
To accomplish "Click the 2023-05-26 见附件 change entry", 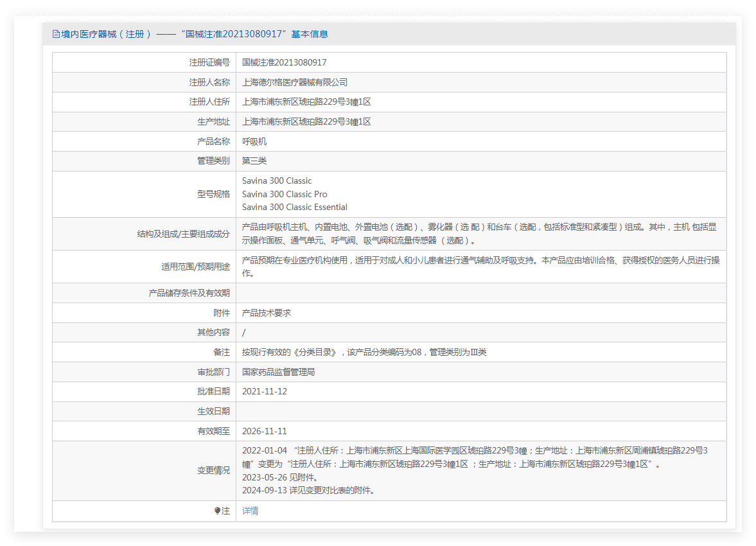I will tap(279, 477).
